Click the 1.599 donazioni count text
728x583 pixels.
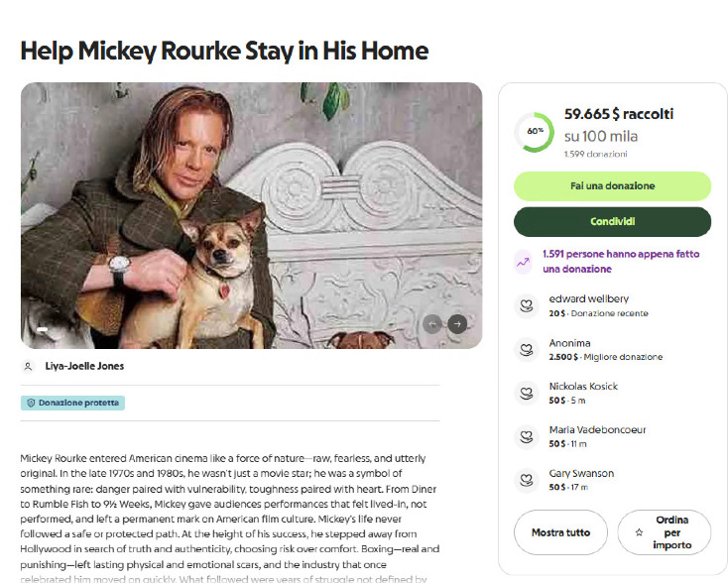[595, 154]
